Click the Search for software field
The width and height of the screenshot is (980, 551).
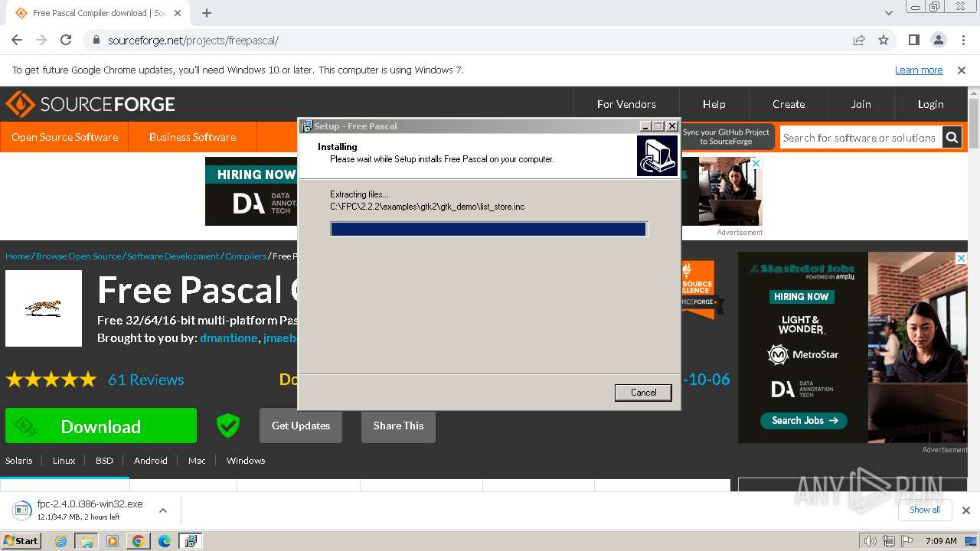click(860, 138)
